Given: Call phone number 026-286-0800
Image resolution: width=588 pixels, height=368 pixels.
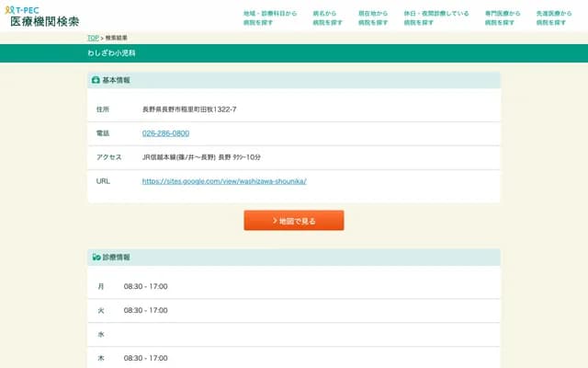Looking at the screenshot, I should 165,133.
